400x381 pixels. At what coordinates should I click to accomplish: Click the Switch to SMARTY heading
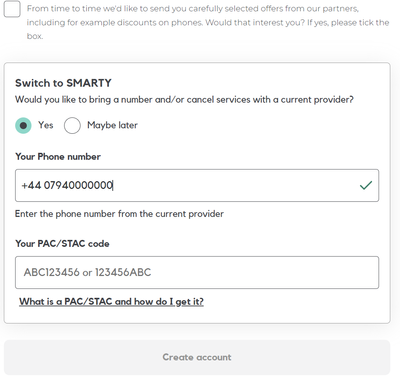pyautogui.click(x=63, y=83)
